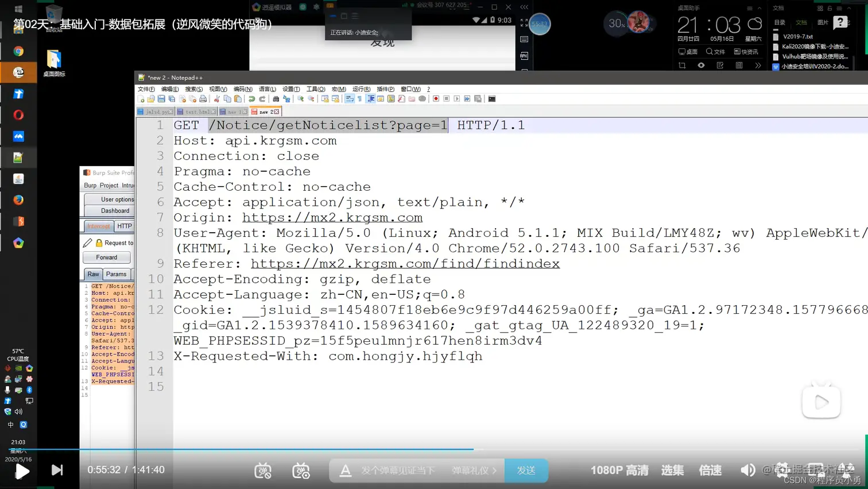Open the black console window toolbar icon
The image size is (868, 489).
[491, 99]
